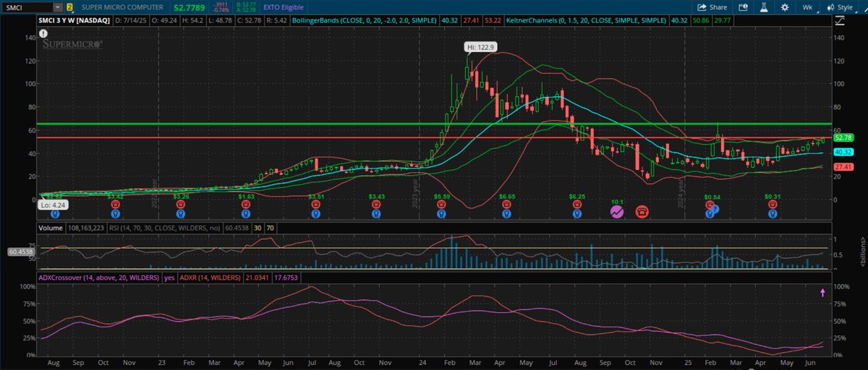Screen dimensions: 868x370
Task: Click the Volume study label
Action: 51,227
